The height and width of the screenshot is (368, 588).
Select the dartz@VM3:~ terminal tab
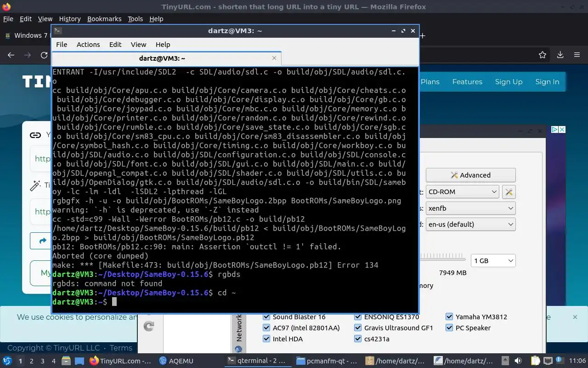click(x=166, y=58)
